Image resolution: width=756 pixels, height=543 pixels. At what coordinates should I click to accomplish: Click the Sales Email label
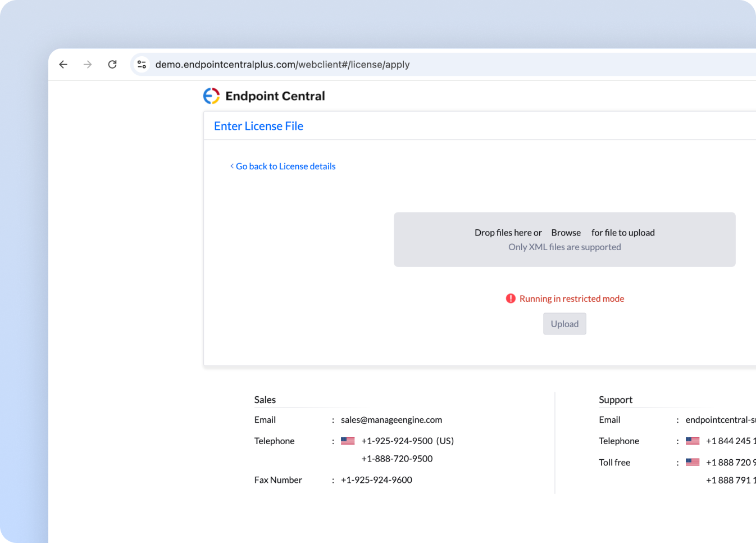[x=265, y=420]
